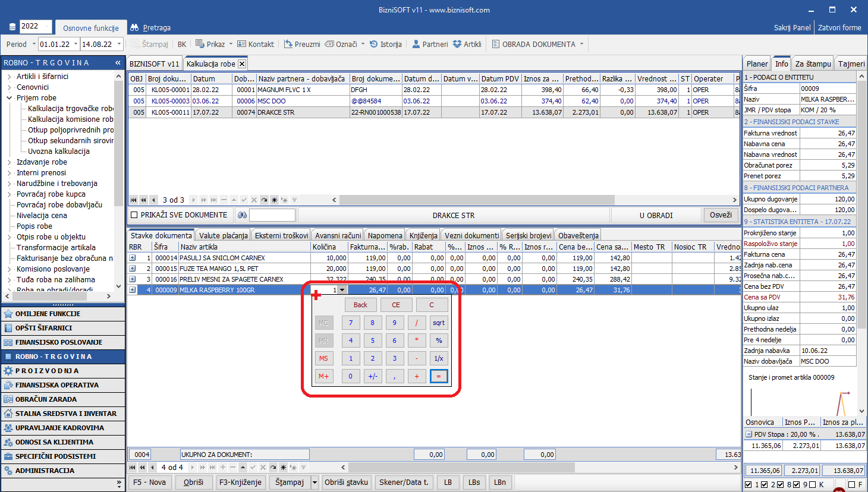868x492 pixels.
Task: Collapse the ROBNO - TRGOVINA sidebar panel
Action: pyautogui.click(x=118, y=63)
